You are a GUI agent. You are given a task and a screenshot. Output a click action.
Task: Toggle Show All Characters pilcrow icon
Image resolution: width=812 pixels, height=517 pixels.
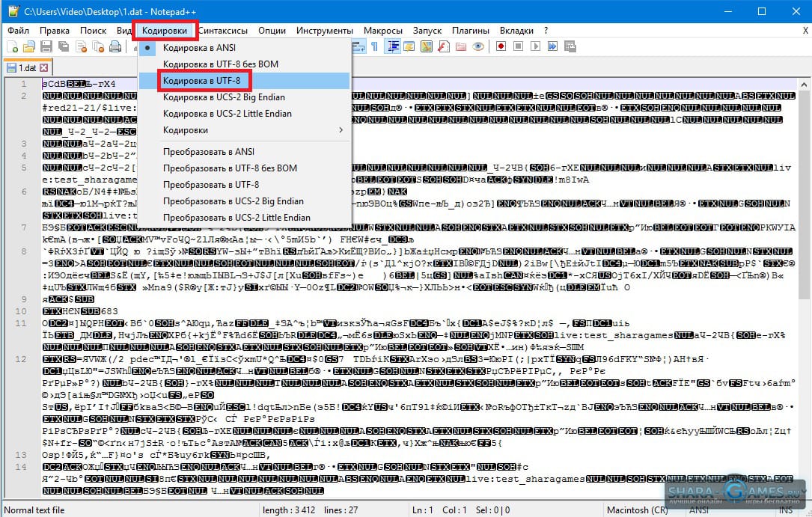click(374, 46)
